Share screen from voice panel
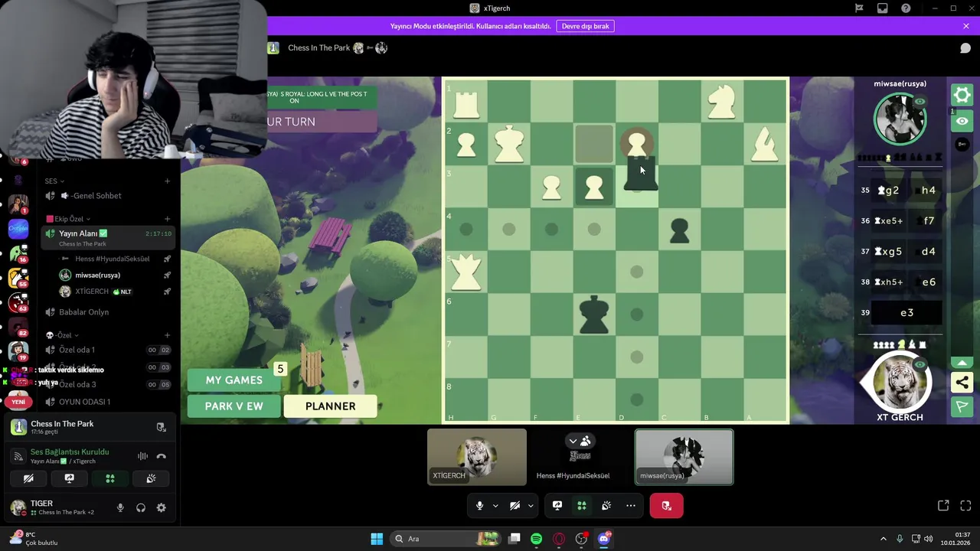The height and width of the screenshot is (551, 980). 69,478
